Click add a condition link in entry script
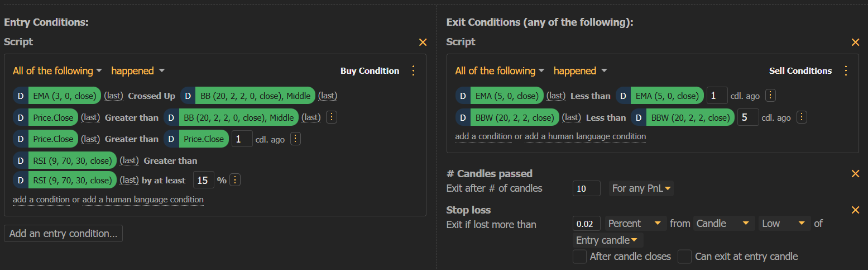This screenshot has width=868, height=270. (41, 200)
